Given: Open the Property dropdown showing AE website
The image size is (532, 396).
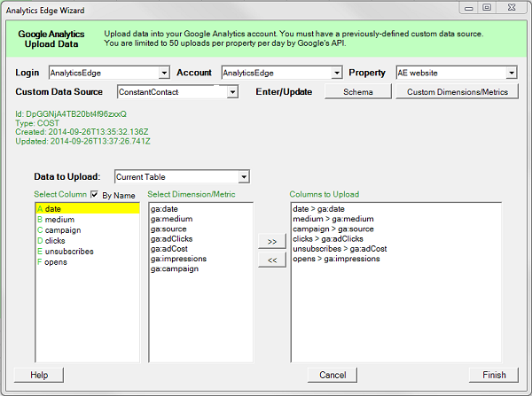Looking at the screenshot, I should pos(512,73).
